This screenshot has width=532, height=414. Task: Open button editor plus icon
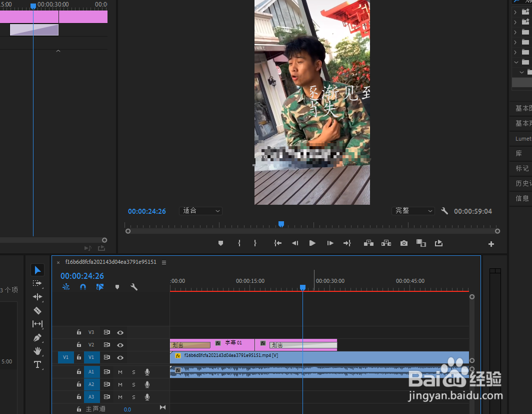pos(491,244)
